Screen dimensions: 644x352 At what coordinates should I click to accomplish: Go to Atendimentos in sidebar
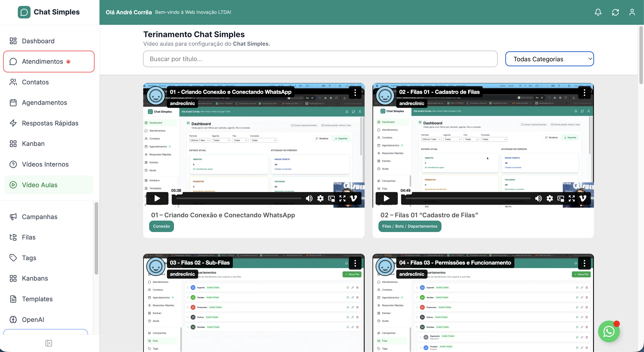click(42, 62)
